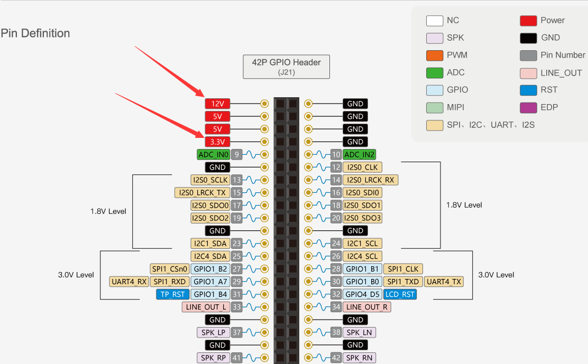Select the LINE_OUT_L pin label
Image resolution: width=588 pixels, height=364 pixels.
206,307
